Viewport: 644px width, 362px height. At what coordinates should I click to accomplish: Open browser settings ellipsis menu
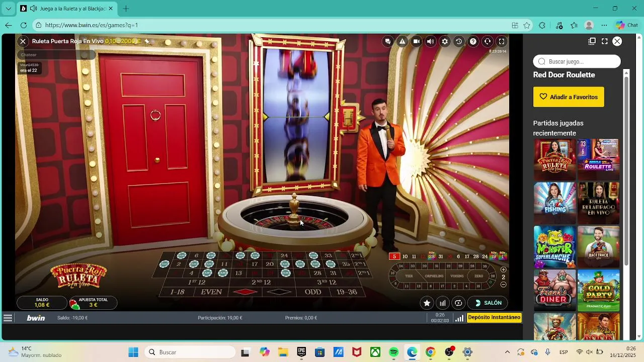[604, 25]
